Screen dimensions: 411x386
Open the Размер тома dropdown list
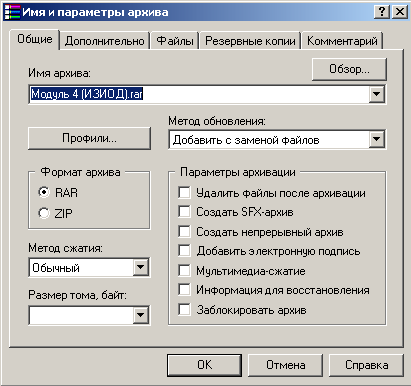(x=141, y=315)
